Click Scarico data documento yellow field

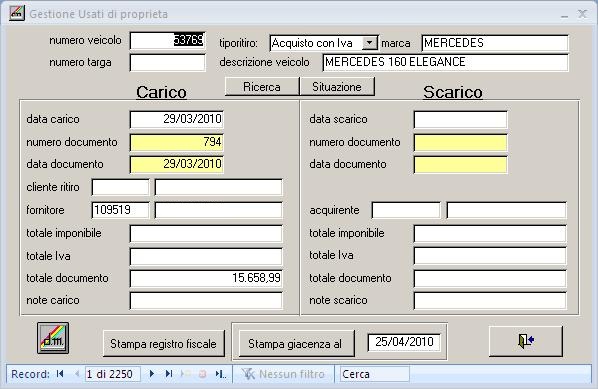[x=461, y=164]
